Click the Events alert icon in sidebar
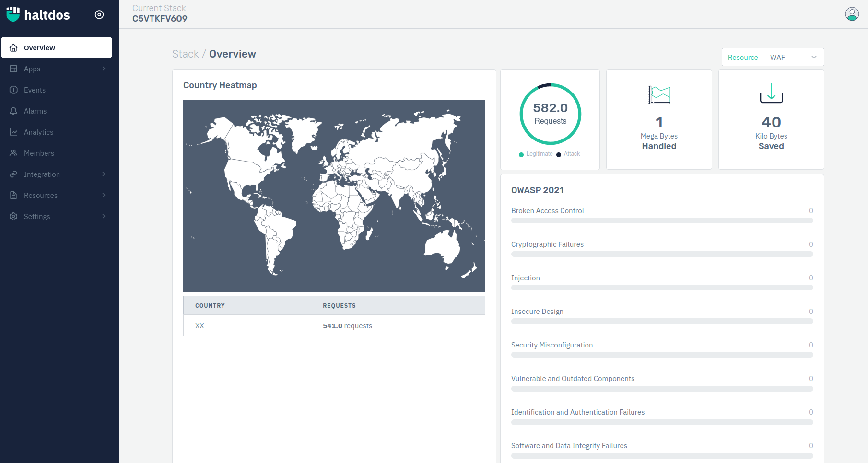868x463 pixels. tap(13, 90)
